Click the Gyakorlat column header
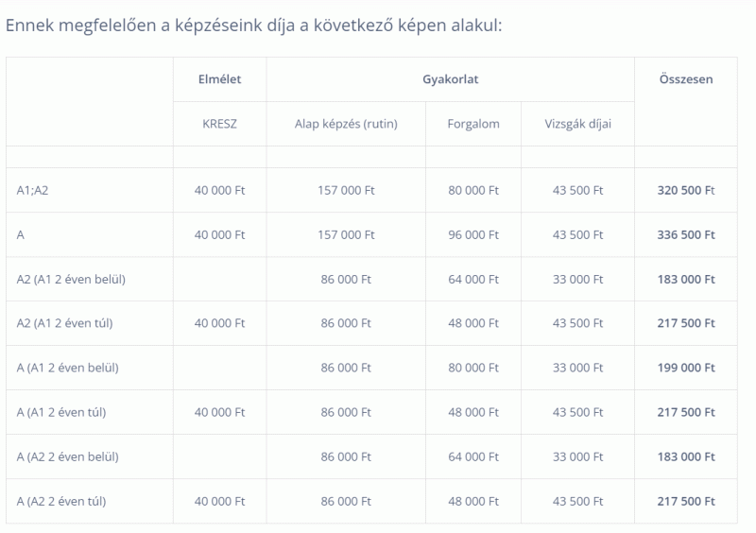 coord(451,79)
